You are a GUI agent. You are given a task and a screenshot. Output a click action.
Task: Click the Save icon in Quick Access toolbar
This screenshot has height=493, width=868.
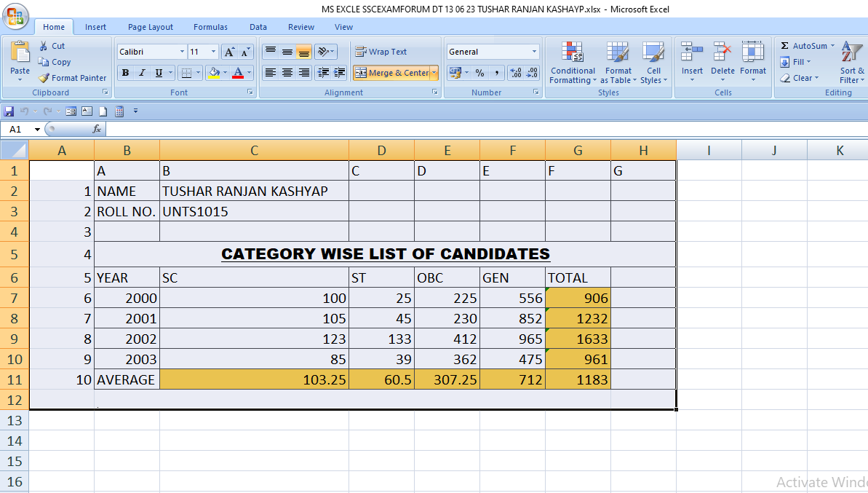tap(9, 111)
